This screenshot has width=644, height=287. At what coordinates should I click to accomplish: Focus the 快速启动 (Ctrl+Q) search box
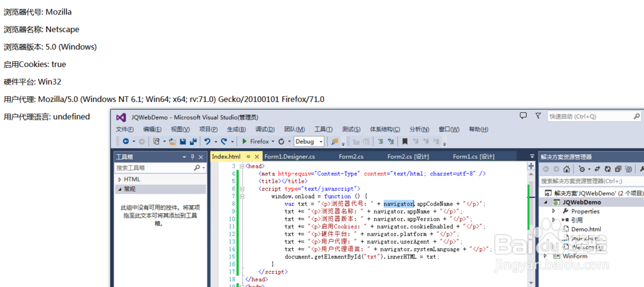point(594,116)
